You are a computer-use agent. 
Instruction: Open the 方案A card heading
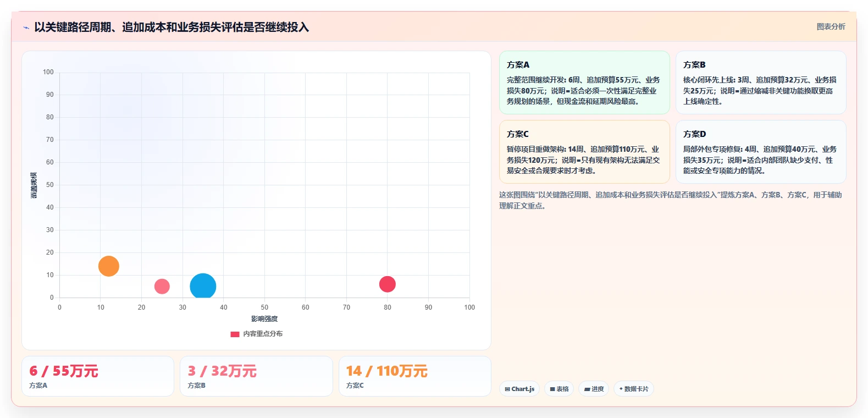click(518, 65)
